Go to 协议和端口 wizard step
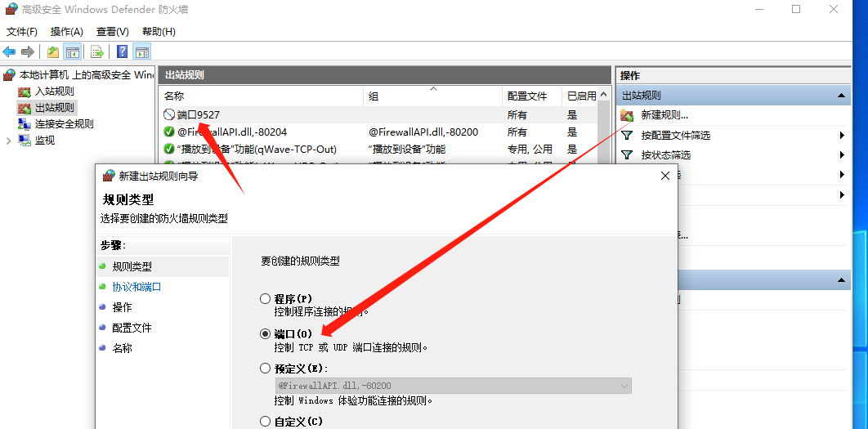 pyautogui.click(x=136, y=287)
